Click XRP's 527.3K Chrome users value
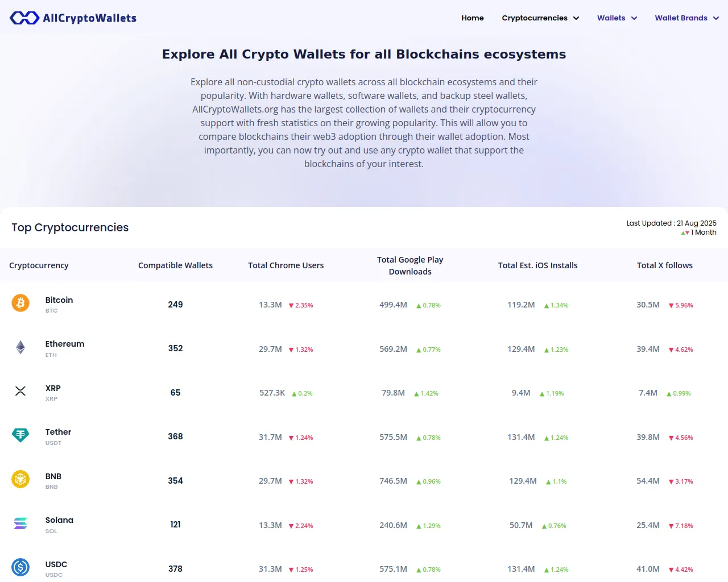 point(272,393)
